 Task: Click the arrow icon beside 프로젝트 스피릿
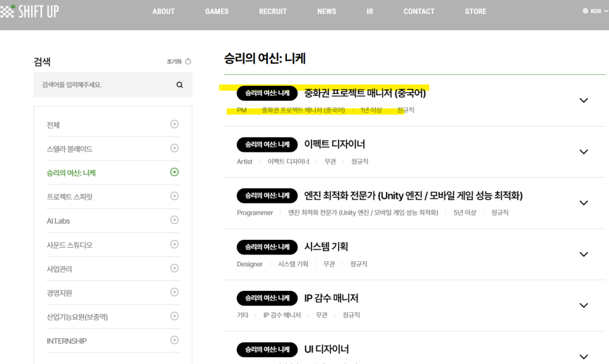click(x=175, y=196)
